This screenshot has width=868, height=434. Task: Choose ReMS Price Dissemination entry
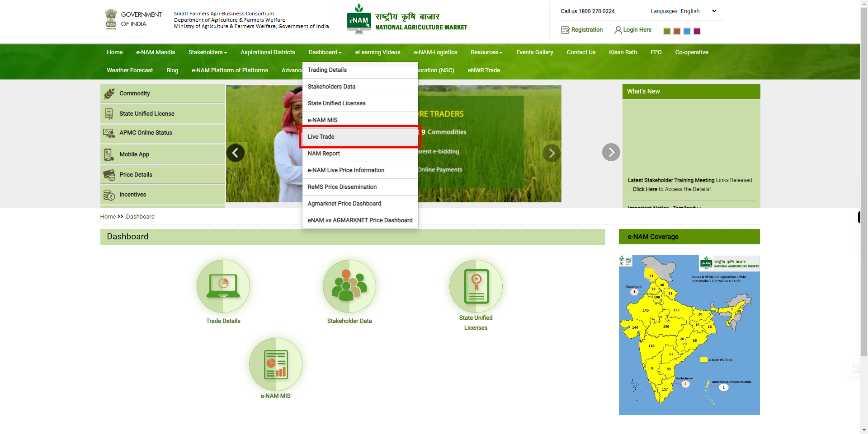(x=360, y=187)
